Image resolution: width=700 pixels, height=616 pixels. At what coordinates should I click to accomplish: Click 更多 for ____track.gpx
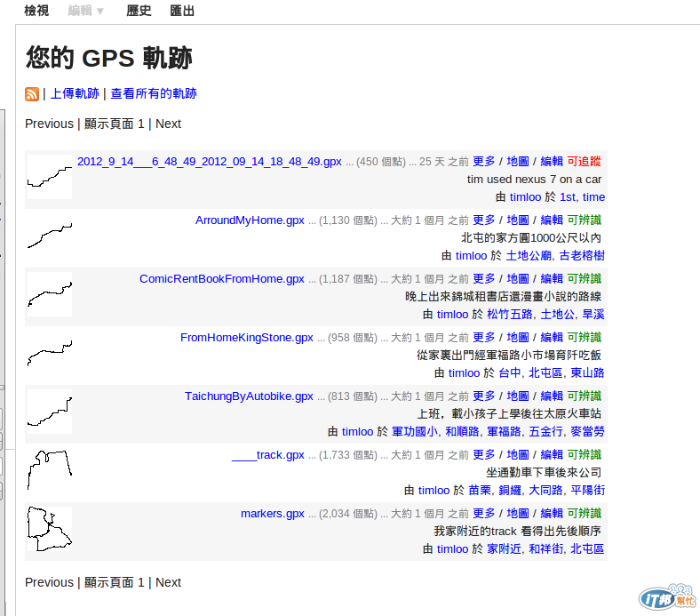click(484, 455)
